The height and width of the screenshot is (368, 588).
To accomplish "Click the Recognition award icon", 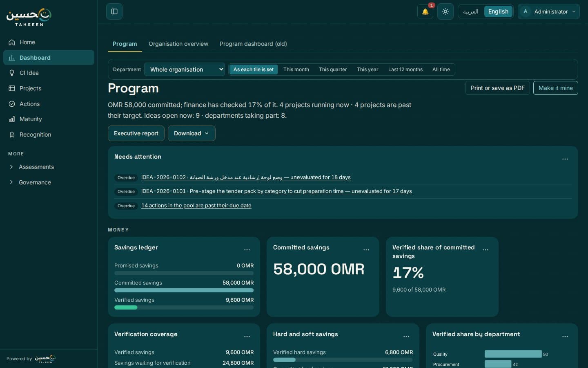I will 12,135.
